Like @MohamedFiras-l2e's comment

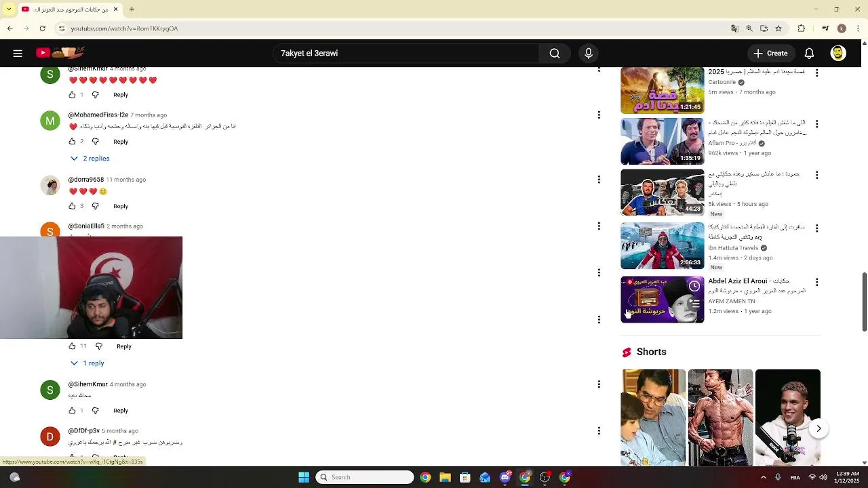[x=72, y=142]
